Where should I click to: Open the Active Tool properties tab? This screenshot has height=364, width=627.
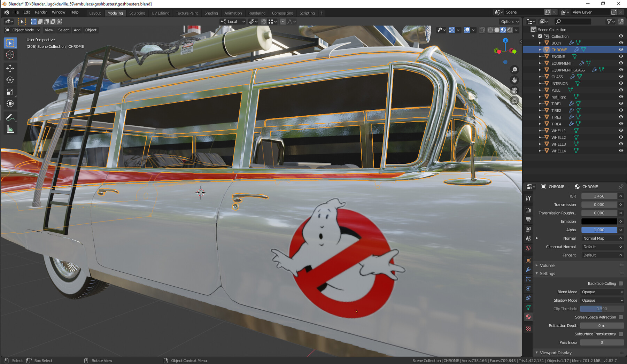528,198
